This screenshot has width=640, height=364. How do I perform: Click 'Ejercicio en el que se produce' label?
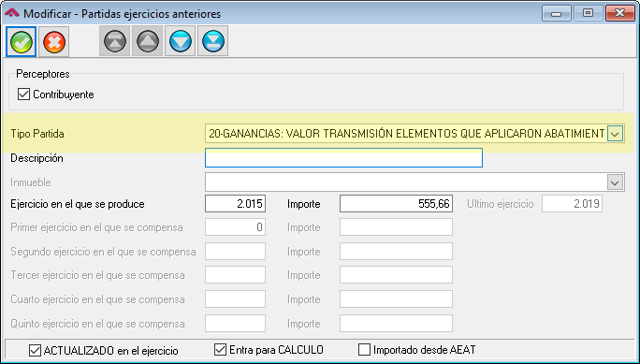click(x=78, y=204)
